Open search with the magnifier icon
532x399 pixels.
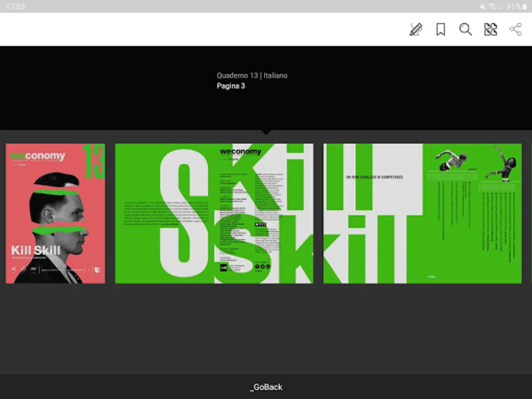pyautogui.click(x=465, y=30)
